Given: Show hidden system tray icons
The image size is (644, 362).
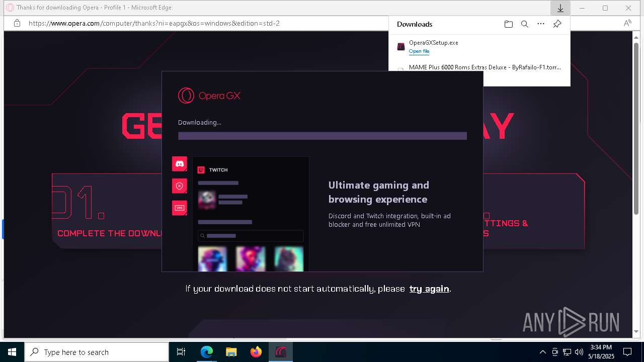Looking at the screenshot, I should pos(542,352).
